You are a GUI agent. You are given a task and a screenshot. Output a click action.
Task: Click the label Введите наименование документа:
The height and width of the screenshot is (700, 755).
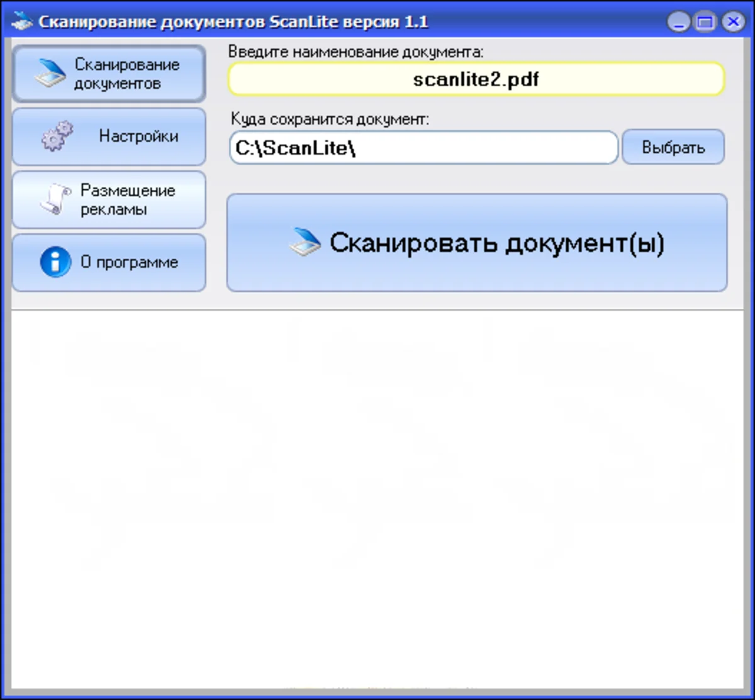pyautogui.click(x=356, y=52)
